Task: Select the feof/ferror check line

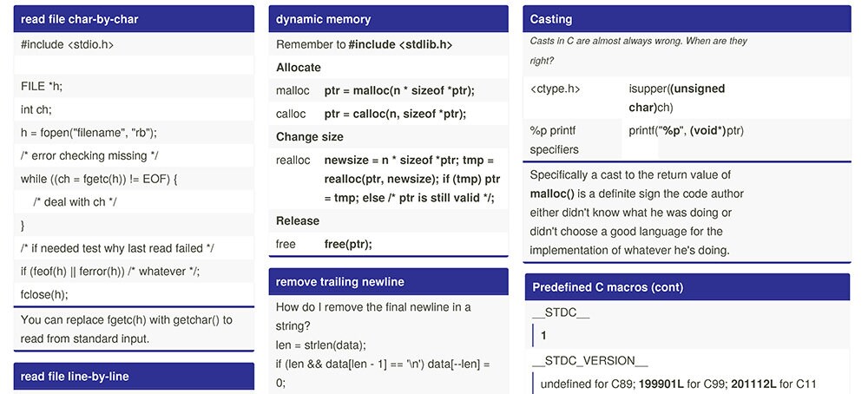Action: pos(110,272)
